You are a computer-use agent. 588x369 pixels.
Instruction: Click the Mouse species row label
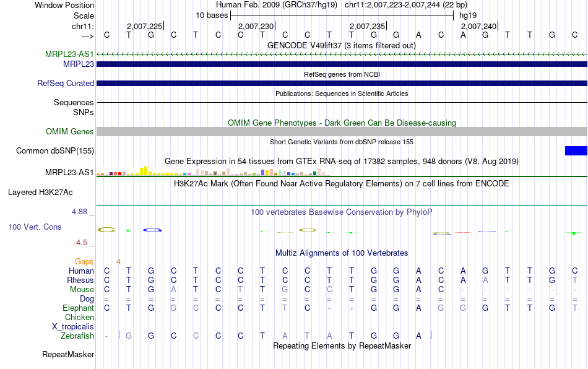pyautogui.click(x=82, y=290)
